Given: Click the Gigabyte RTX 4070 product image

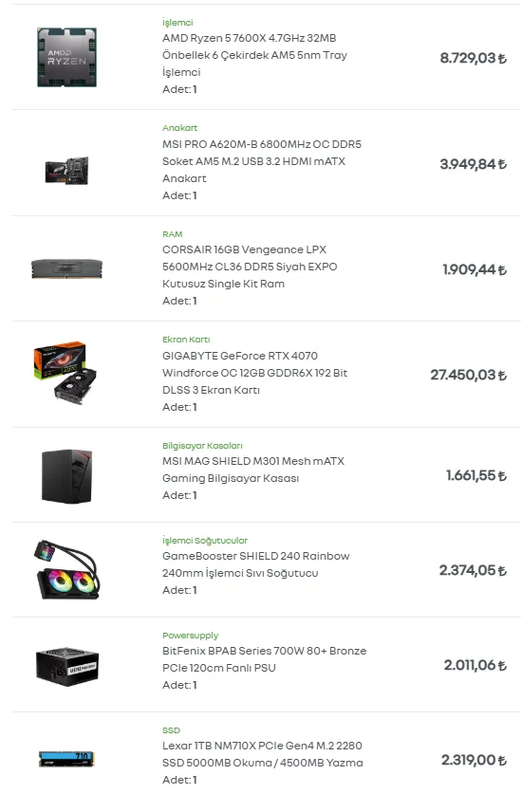Looking at the screenshot, I should 65,373.
